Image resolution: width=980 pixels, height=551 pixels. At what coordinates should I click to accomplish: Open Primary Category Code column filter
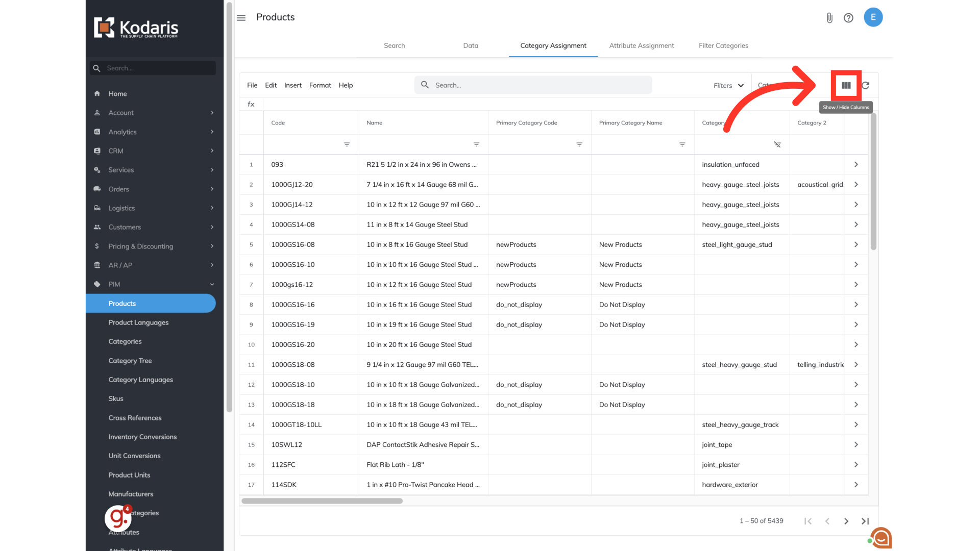(579, 144)
